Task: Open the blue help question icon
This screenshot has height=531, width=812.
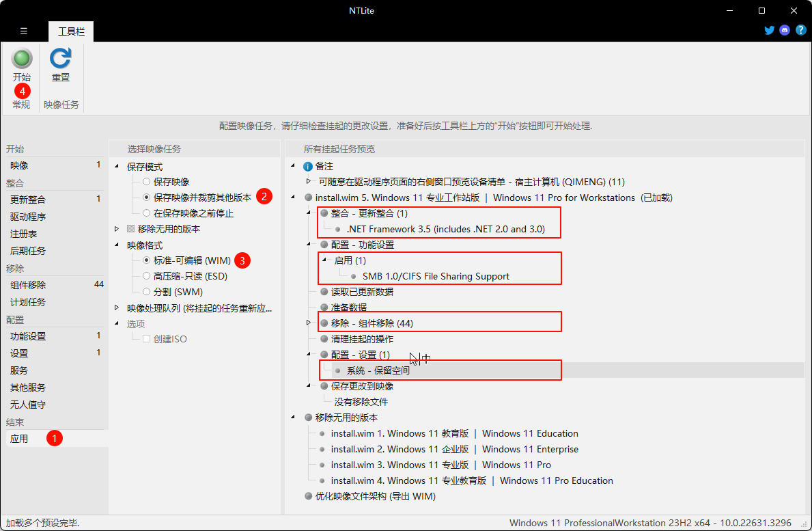Action: 800,30
